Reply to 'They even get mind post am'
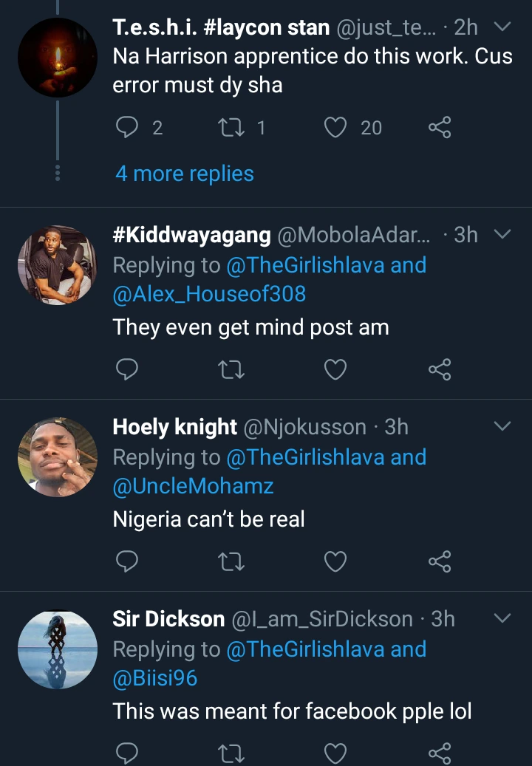 (x=129, y=369)
